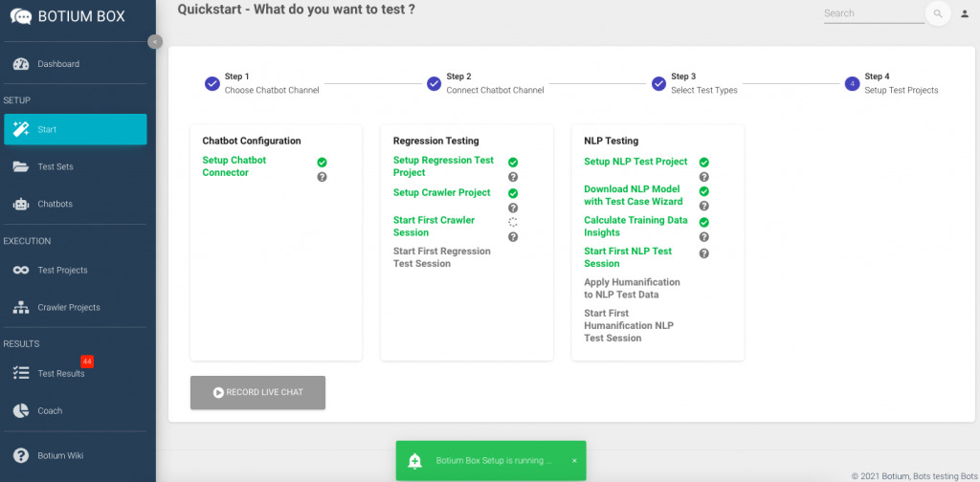The width and height of the screenshot is (980, 482).
Task: Open the user account profile icon
Action: click(965, 13)
